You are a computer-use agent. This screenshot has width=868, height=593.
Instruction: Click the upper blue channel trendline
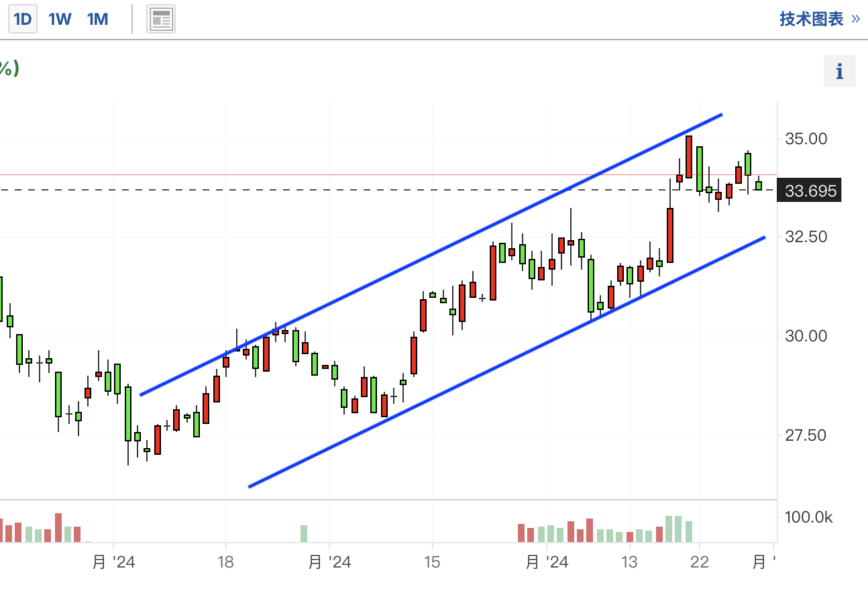tap(431, 254)
